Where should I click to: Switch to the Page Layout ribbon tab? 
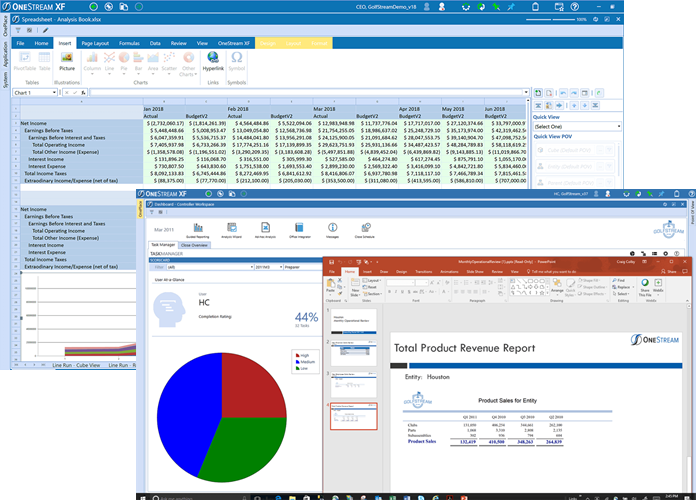[95, 43]
